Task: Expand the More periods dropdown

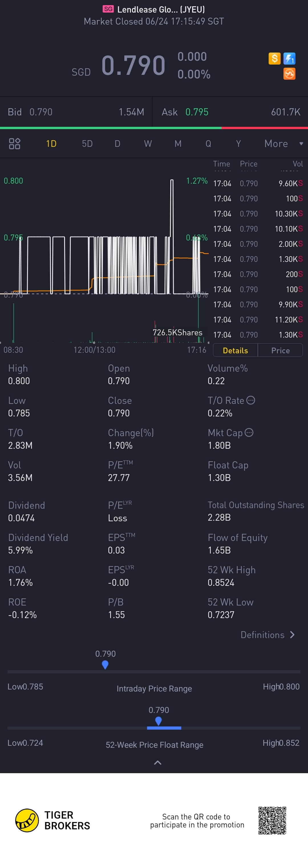Action: 283,144
